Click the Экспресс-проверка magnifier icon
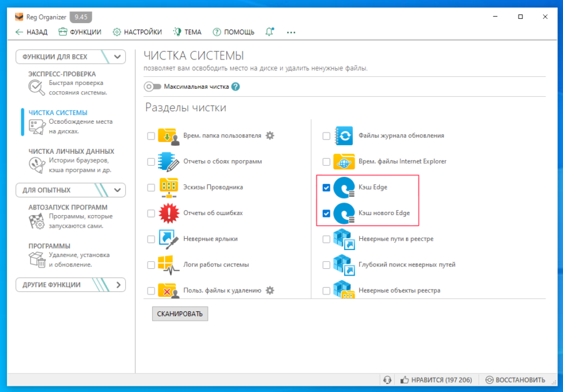This screenshot has height=392, width=563. (37, 88)
